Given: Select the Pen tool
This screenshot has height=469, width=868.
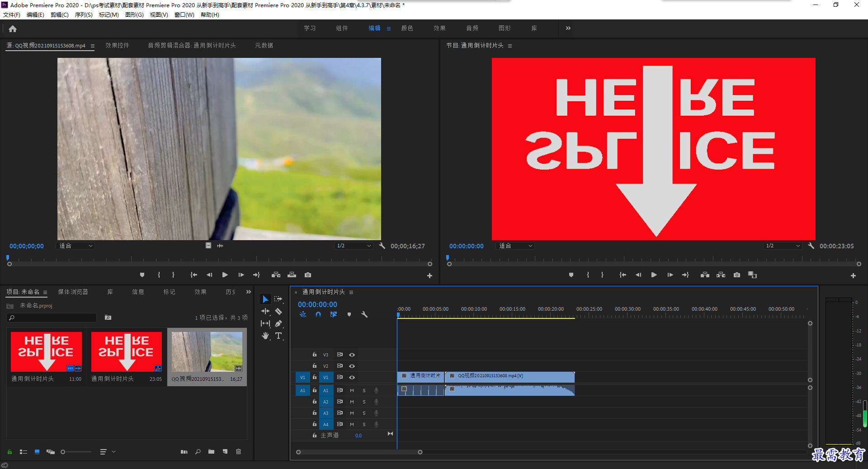Looking at the screenshot, I should [278, 323].
